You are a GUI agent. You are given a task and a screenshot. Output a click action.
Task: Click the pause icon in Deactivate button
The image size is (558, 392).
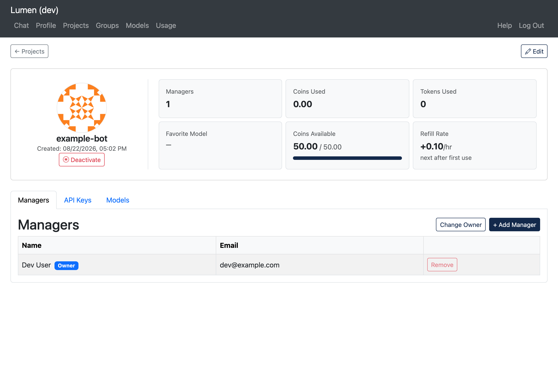[x=66, y=160]
